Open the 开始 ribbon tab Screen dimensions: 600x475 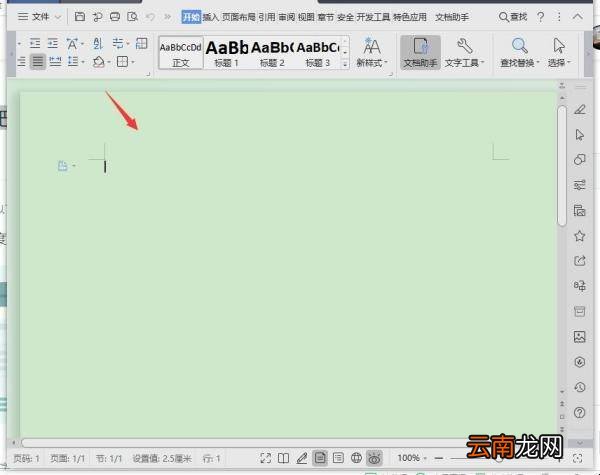click(x=191, y=17)
